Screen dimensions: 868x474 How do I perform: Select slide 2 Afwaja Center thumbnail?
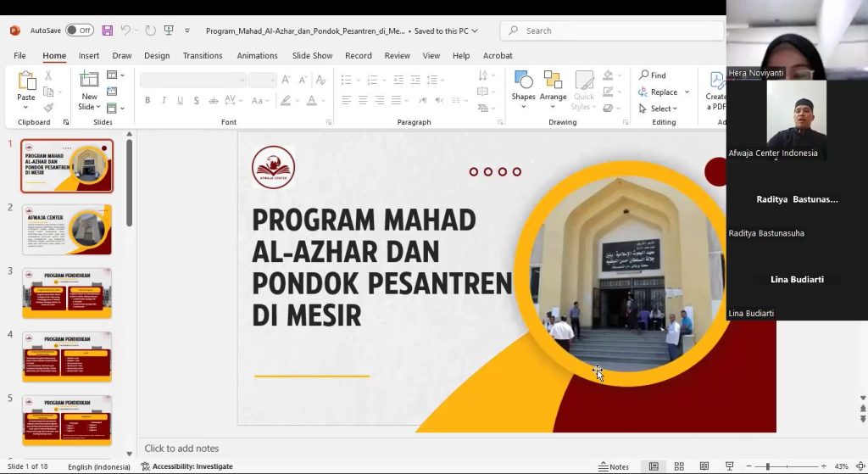pos(67,230)
